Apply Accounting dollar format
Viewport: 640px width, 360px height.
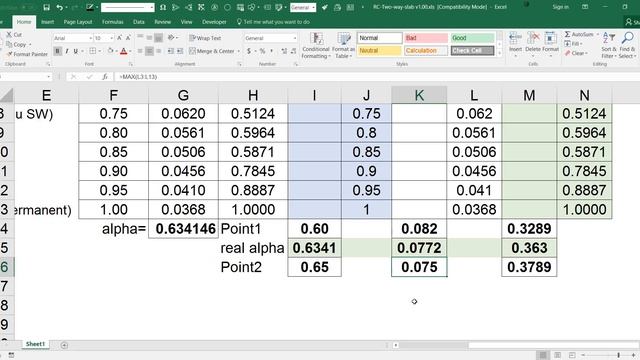[249, 51]
